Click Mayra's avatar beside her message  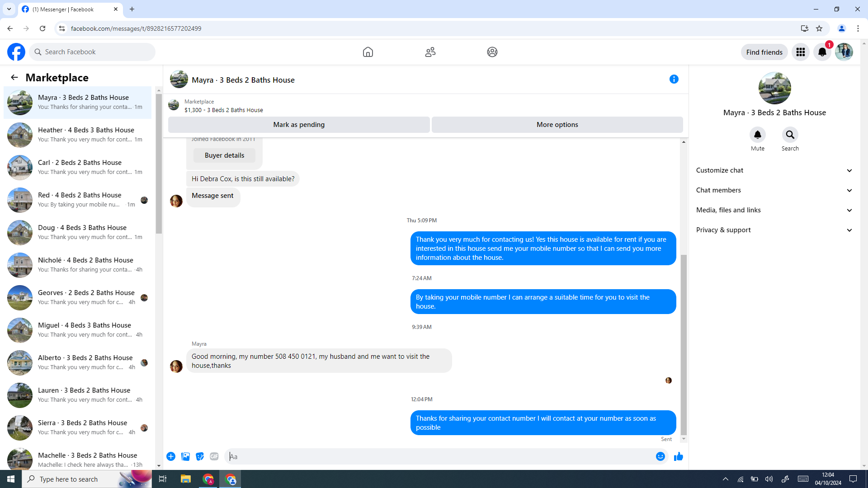tap(176, 366)
